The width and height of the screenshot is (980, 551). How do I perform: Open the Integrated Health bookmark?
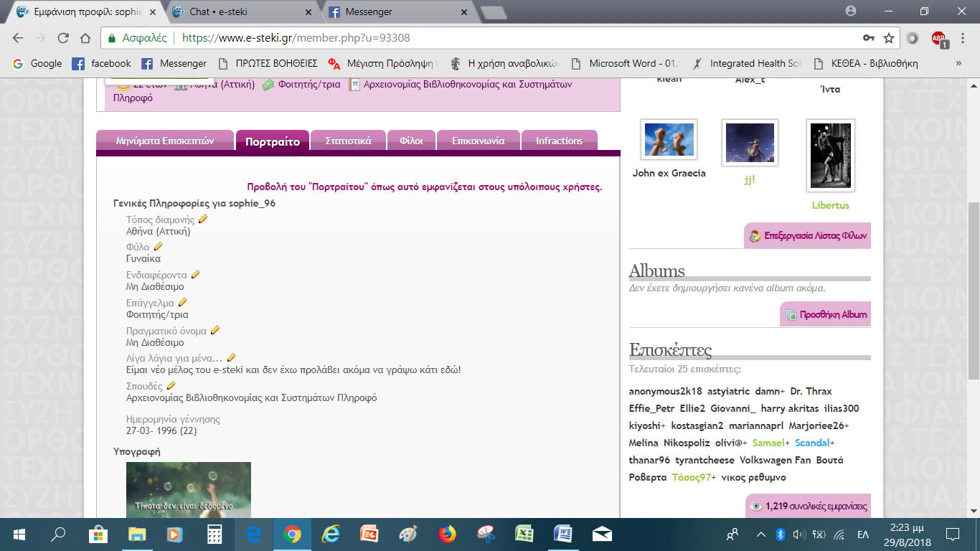[746, 63]
